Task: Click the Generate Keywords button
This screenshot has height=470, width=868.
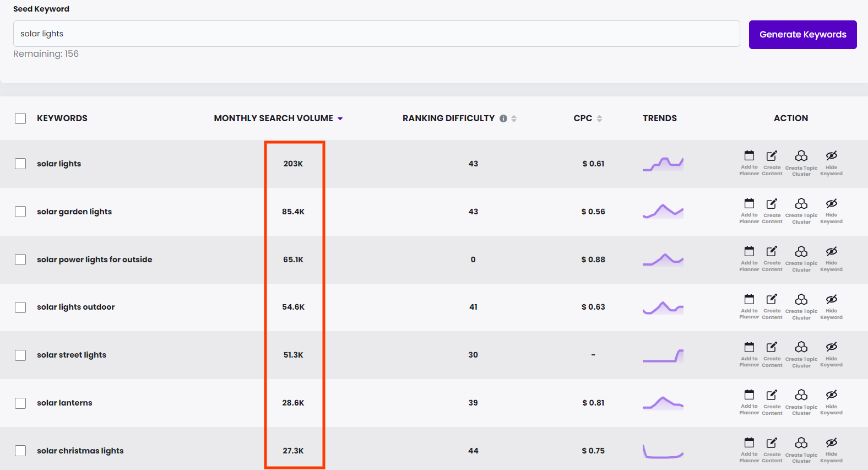Action: pyautogui.click(x=802, y=35)
